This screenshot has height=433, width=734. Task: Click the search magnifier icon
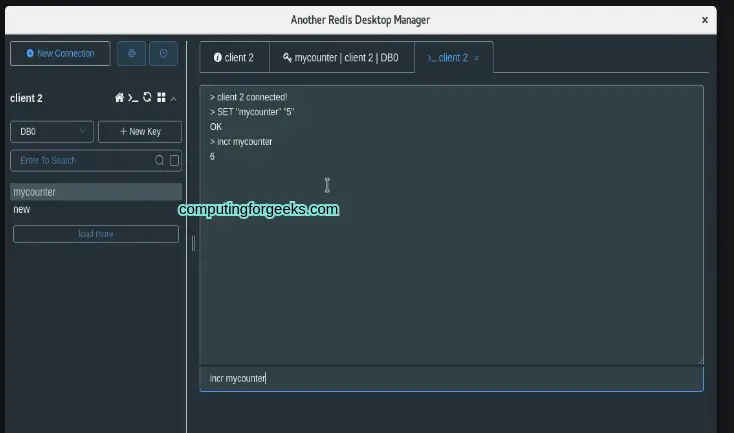point(159,161)
